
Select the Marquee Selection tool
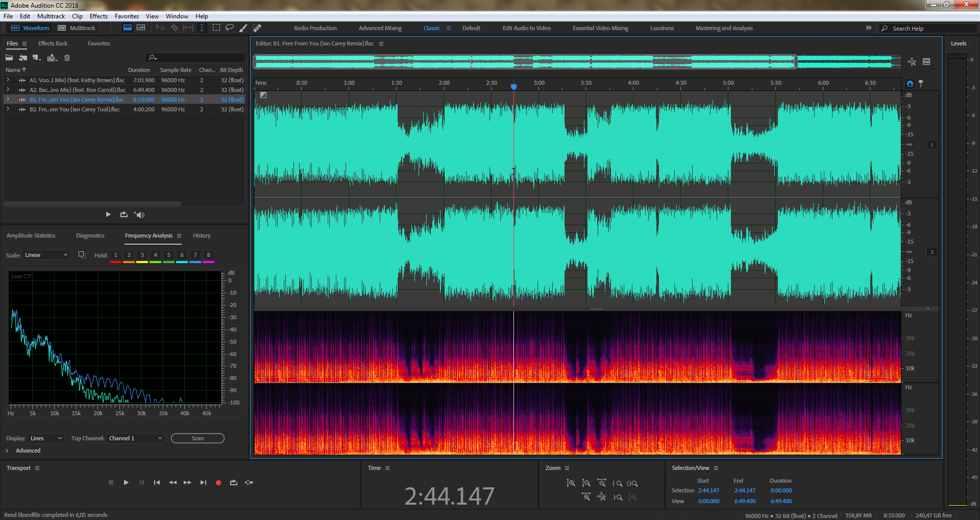[x=216, y=28]
